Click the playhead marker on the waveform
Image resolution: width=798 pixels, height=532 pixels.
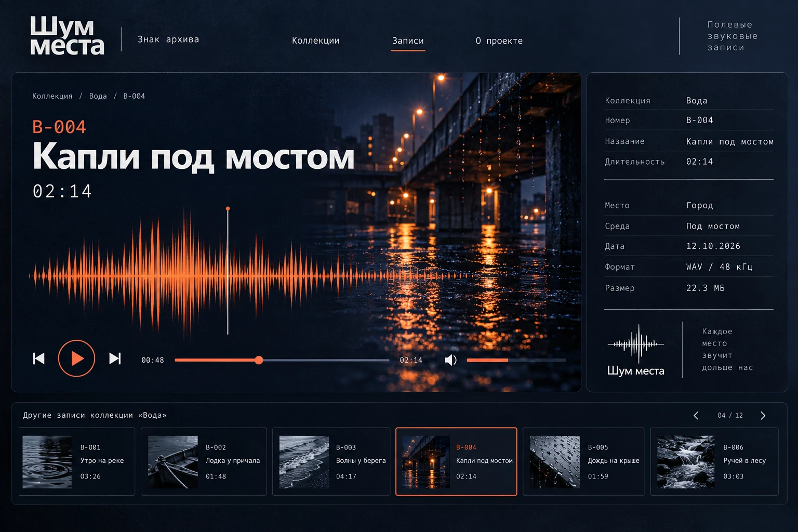(x=228, y=209)
